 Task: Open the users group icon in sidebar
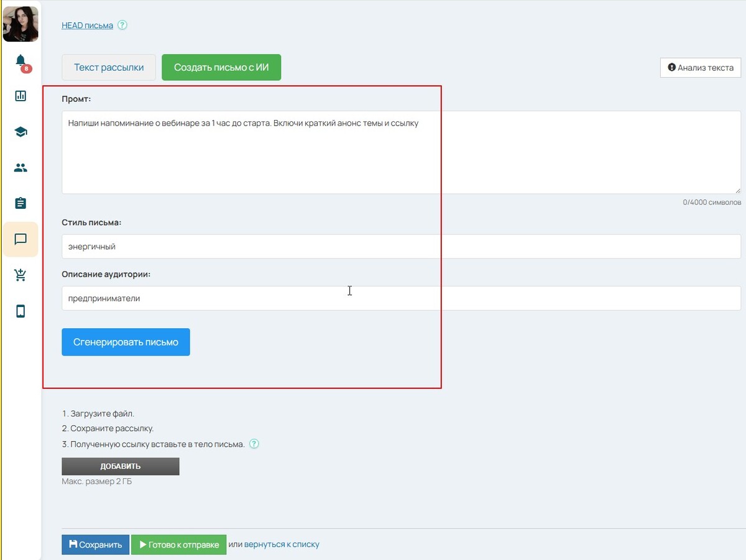(x=21, y=168)
